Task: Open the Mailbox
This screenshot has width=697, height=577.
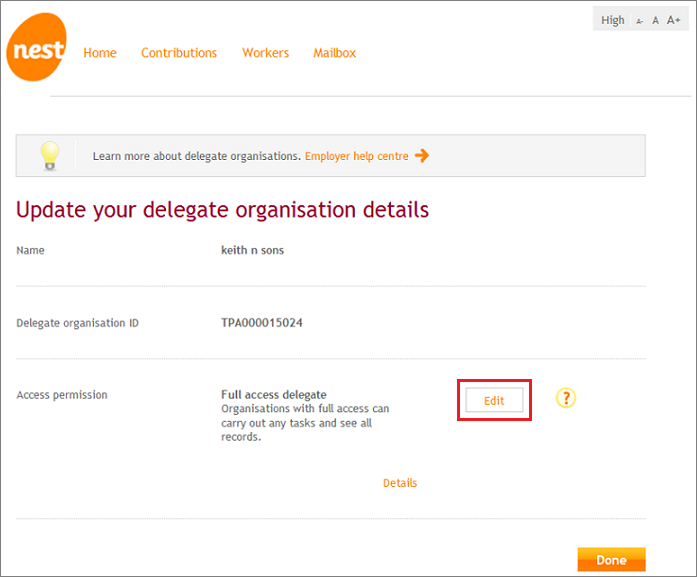Action: [334, 53]
